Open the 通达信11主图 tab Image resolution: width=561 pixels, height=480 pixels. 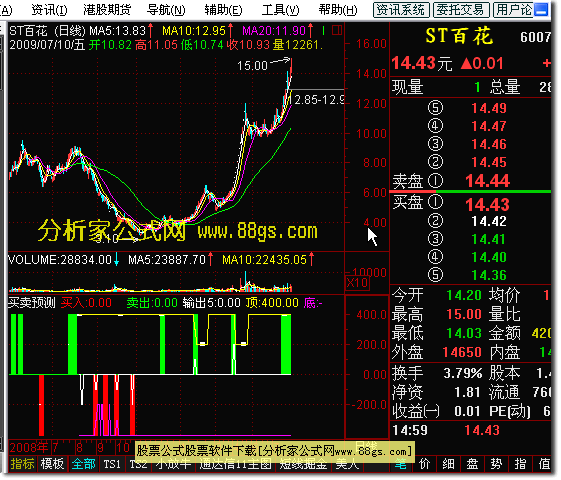[235, 465]
